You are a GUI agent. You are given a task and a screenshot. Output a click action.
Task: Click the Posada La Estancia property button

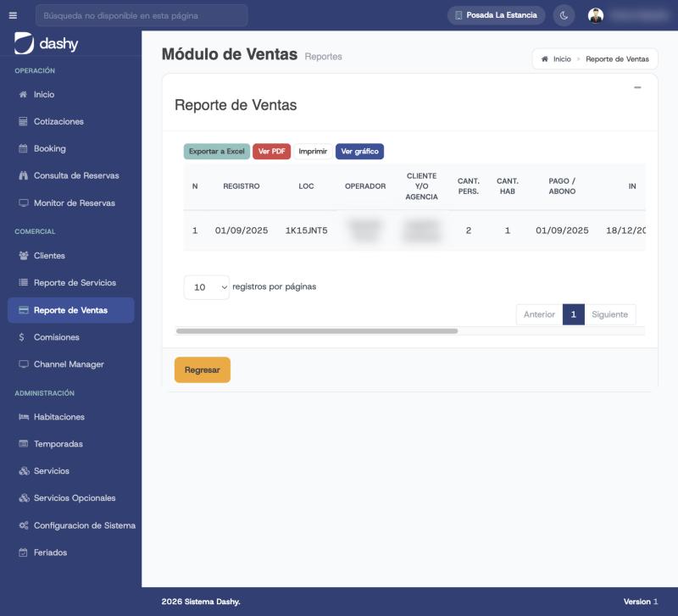click(x=497, y=15)
